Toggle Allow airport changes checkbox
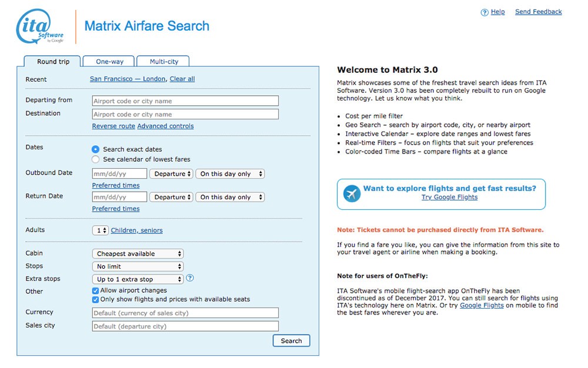 (95, 290)
